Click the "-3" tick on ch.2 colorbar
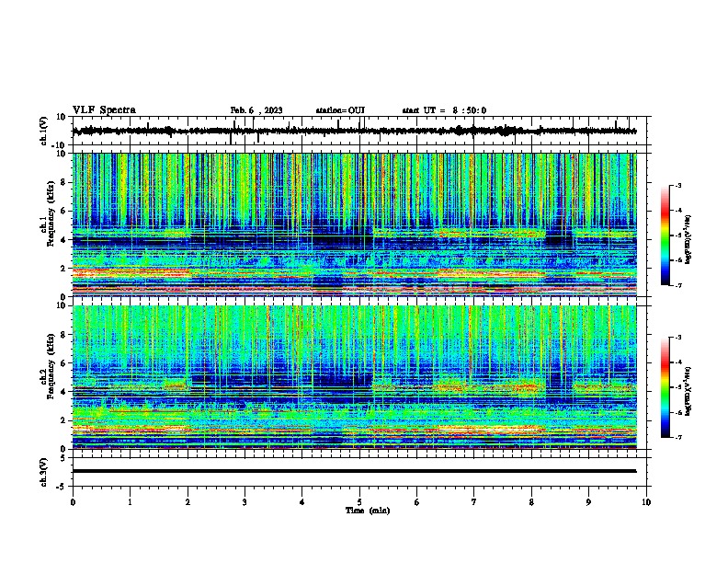Image resolution: width=728 pixels, height=563 pixels. pyautogui.click(x=678, y=338)
